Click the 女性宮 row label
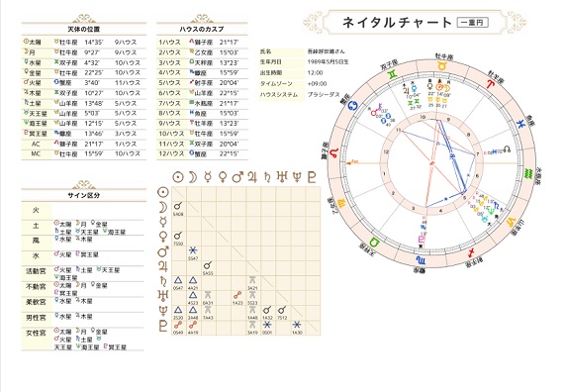This screenshot has width=565, height=392. pos(36,333)
